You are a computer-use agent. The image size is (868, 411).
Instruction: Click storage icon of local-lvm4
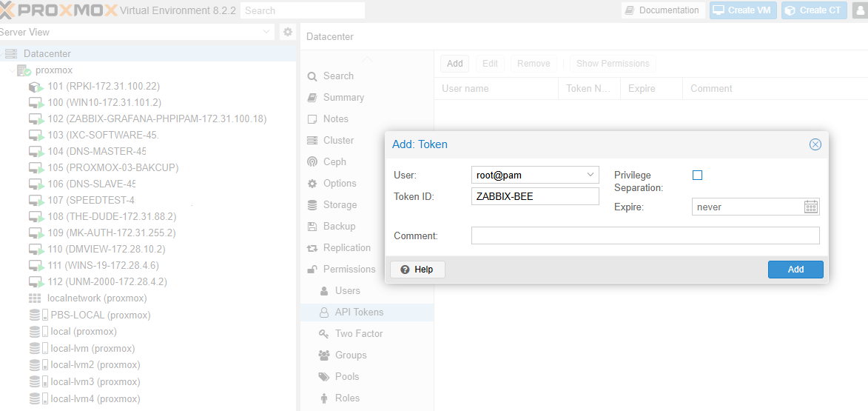pyautogui.click(x=38, y=399)
